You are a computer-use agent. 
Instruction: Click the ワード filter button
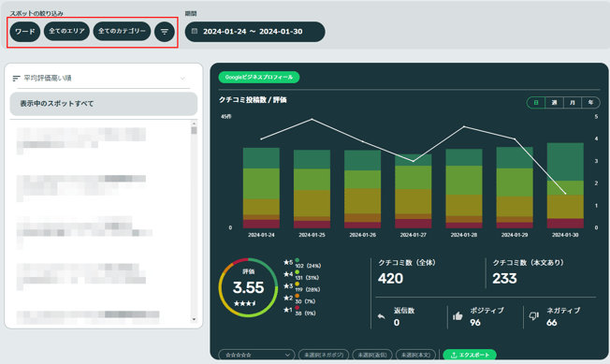[25, 32]
